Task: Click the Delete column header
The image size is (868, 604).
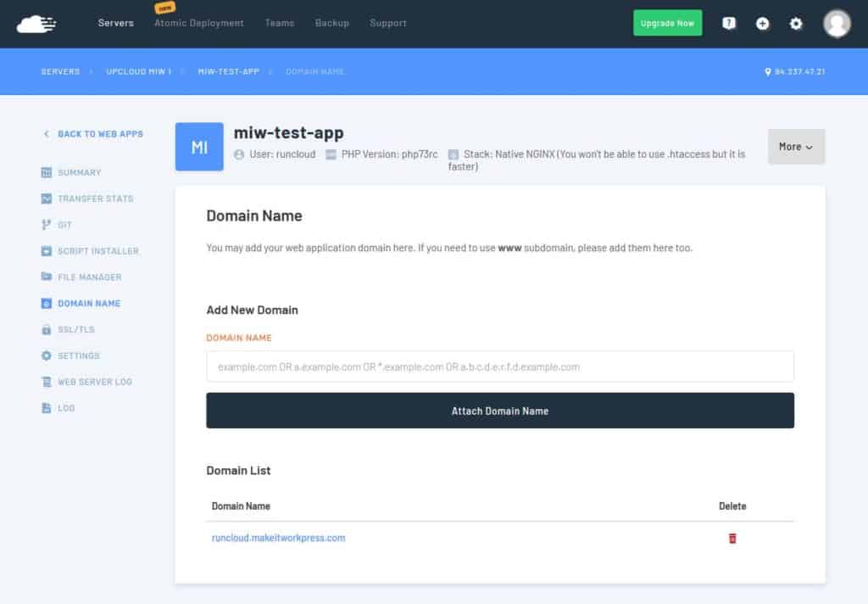Action: 732,506
